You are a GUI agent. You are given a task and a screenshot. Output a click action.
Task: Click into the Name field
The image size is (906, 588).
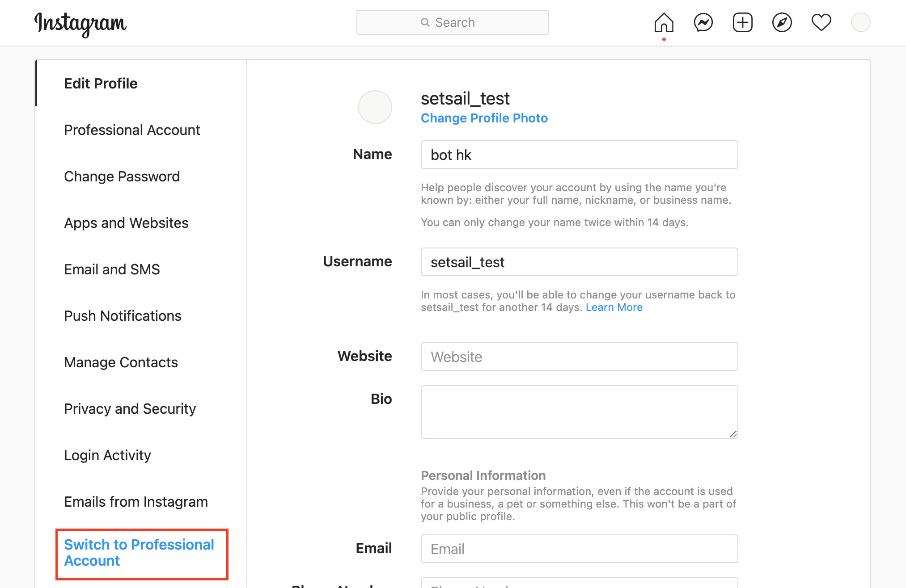click(x=579, y=155)
